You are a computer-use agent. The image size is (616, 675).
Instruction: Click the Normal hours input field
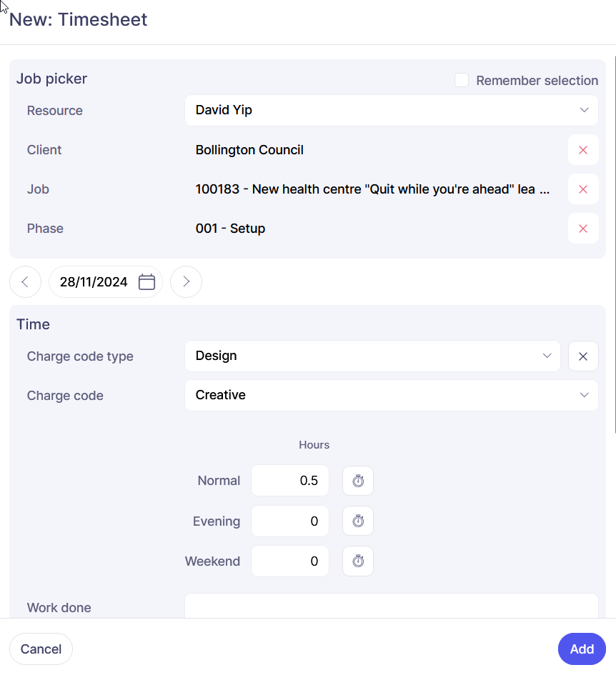click(290, 481)
